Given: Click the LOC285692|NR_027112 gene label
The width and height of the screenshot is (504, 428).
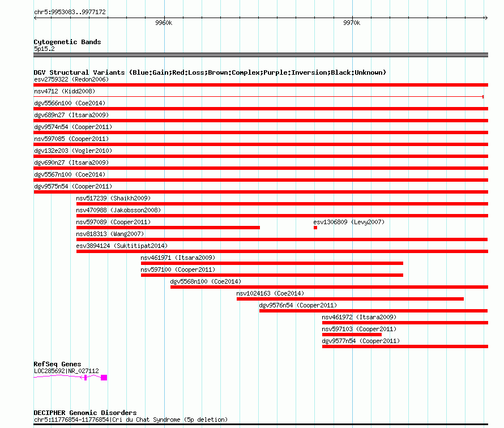Looking at the screenshot, I should (x=66, y=371).
